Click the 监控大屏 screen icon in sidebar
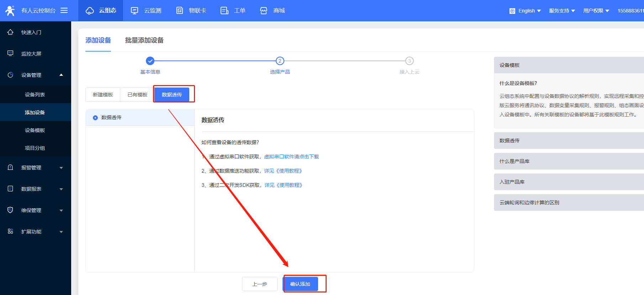This screenshot has width=644, height=295. 10,53
